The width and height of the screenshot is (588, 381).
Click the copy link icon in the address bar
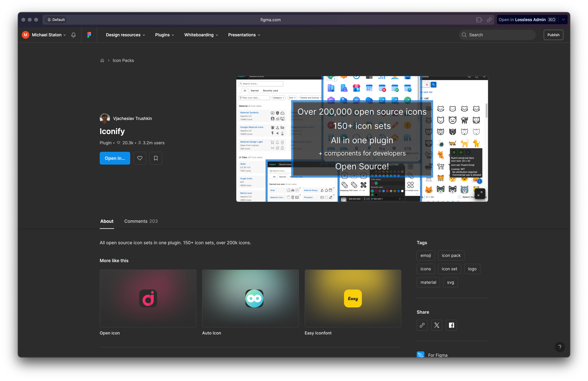click(x=489, y=20)
